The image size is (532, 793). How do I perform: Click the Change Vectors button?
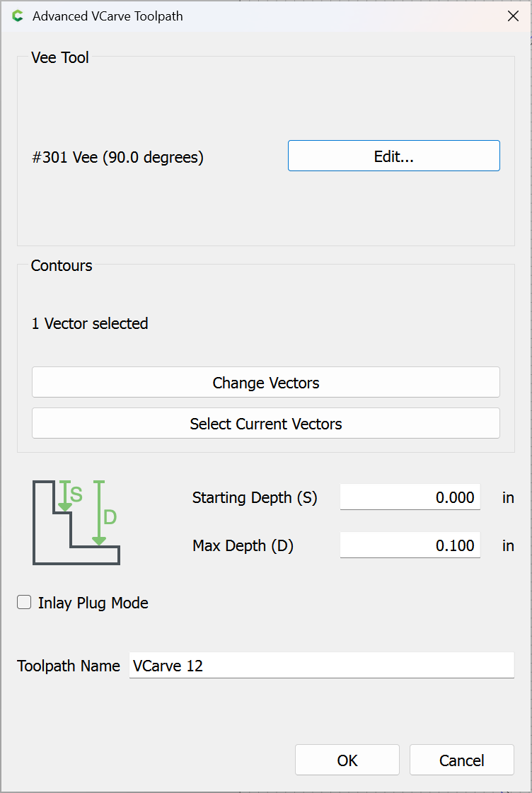coord(265,383)
